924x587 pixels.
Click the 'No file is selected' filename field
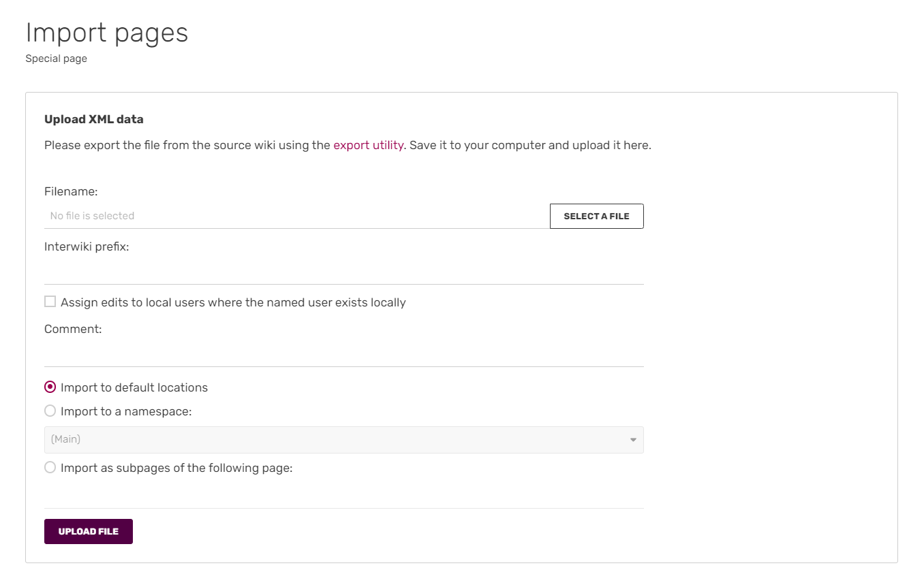click(296, 216)
